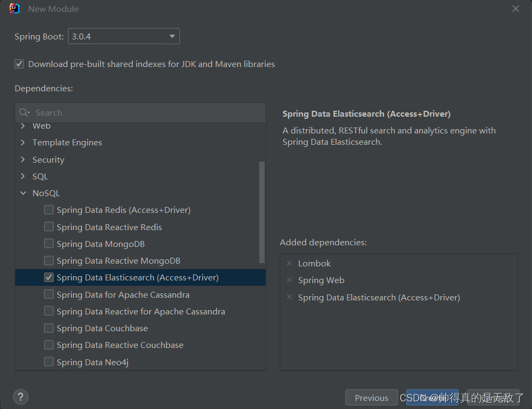This screenshot has width=532, height=409.
Task: Collapse the NoSQL category
Action: pos(23,193)
